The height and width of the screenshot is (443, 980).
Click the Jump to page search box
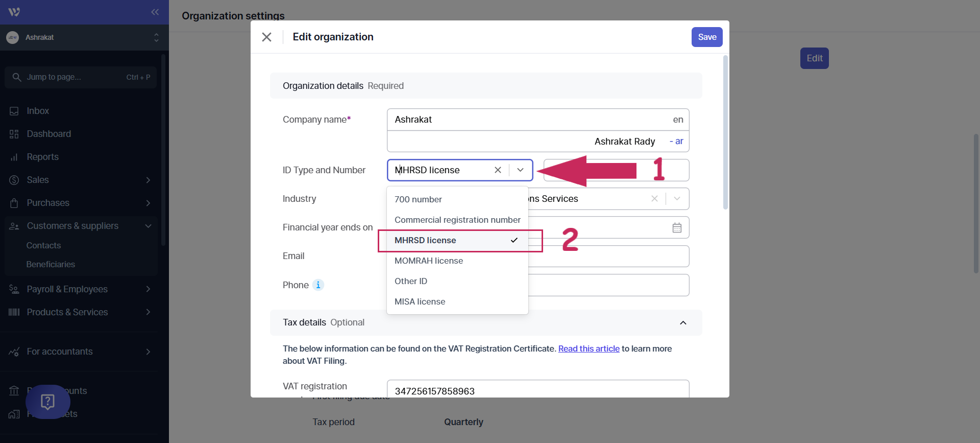[x=81, y=77]
